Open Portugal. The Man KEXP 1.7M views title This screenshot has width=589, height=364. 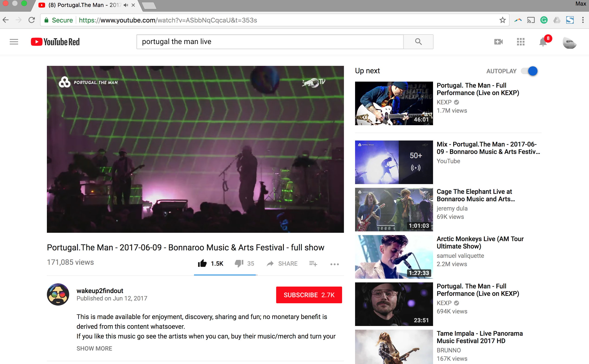click(478, 89)
